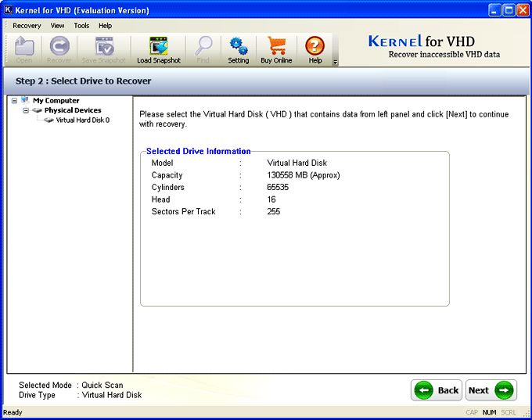
Task: Select Physical Devices in the tree
Action: click(73, 110)
